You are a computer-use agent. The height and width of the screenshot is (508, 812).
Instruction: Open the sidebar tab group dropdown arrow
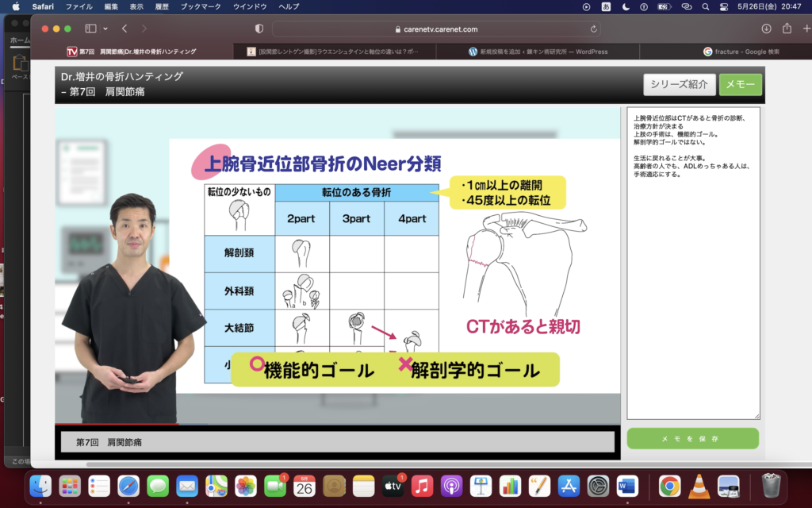point(105,29)
